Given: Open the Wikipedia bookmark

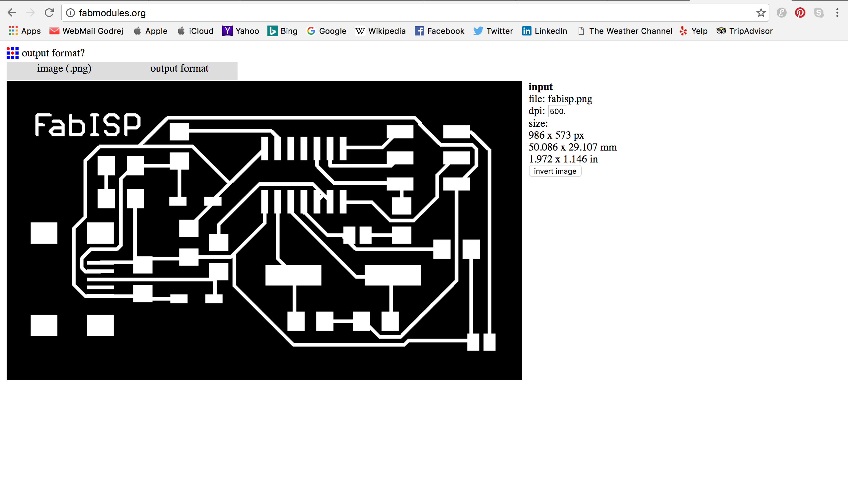Looking at the screenshot, I should click(381, 31).
